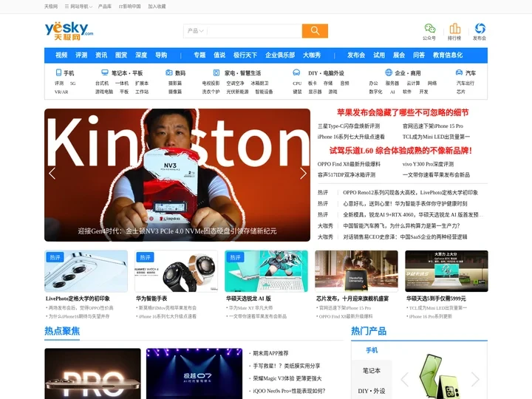Click the DIY·电脑外设 category icon
Screen dimensions: 532x399
tap(296, 72)
